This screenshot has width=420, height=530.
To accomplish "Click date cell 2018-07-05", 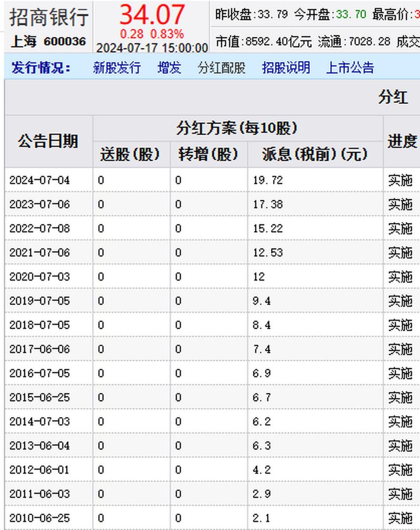I will click(x=39, y=325).
